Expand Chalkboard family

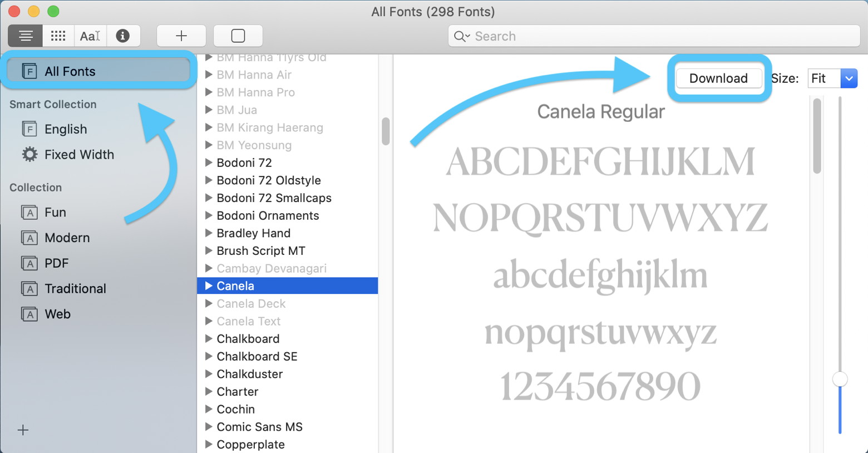(x=209, y=339)
